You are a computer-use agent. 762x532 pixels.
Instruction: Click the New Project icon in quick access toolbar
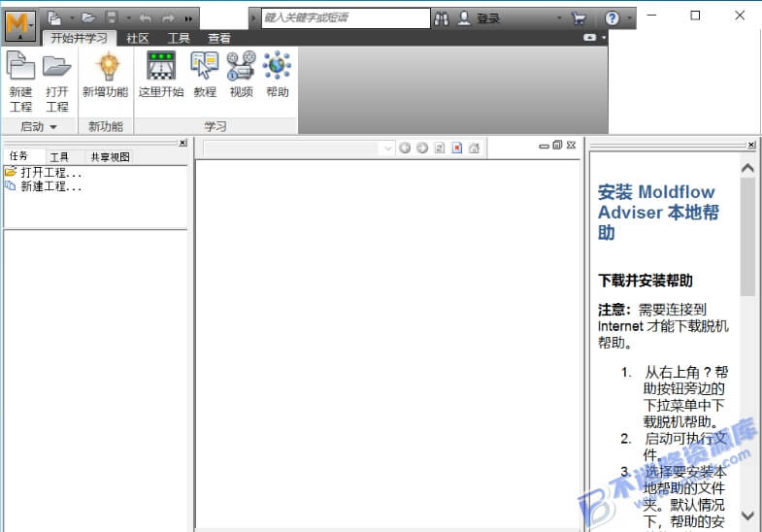click(54, 18)
